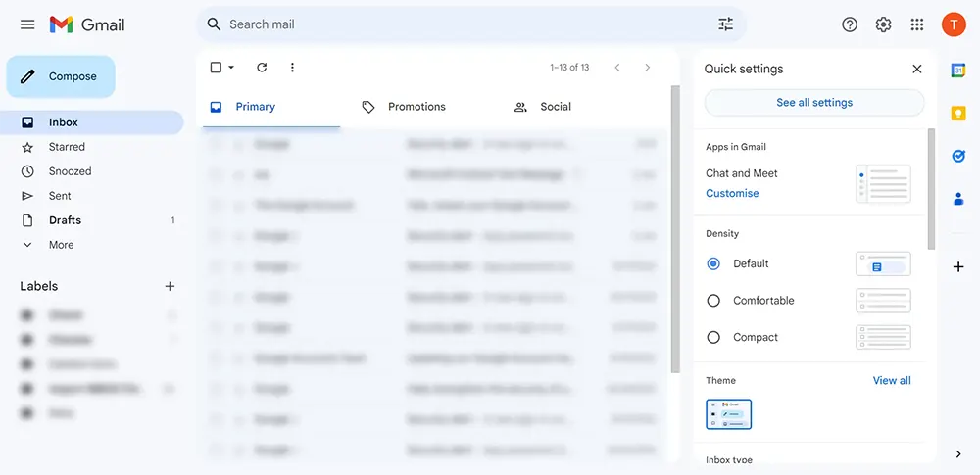Image resolution: width=980 pixels, height=475 pixels.
Task: Refresh the inbox
Action: tap(262, 67)
